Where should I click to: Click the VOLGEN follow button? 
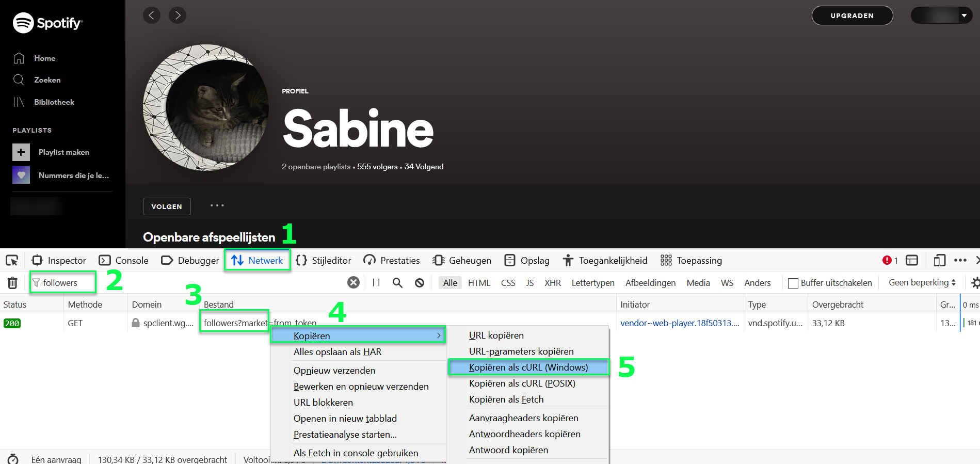[167, 206]
